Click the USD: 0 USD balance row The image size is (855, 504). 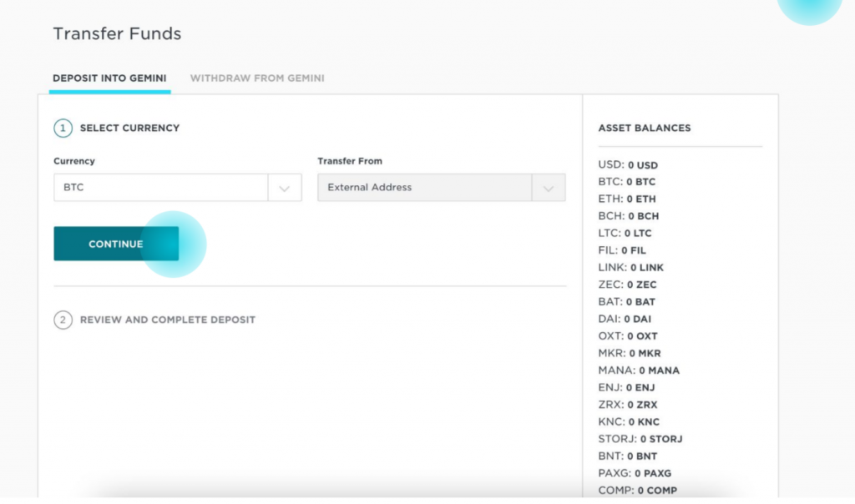tap(628, 164)
